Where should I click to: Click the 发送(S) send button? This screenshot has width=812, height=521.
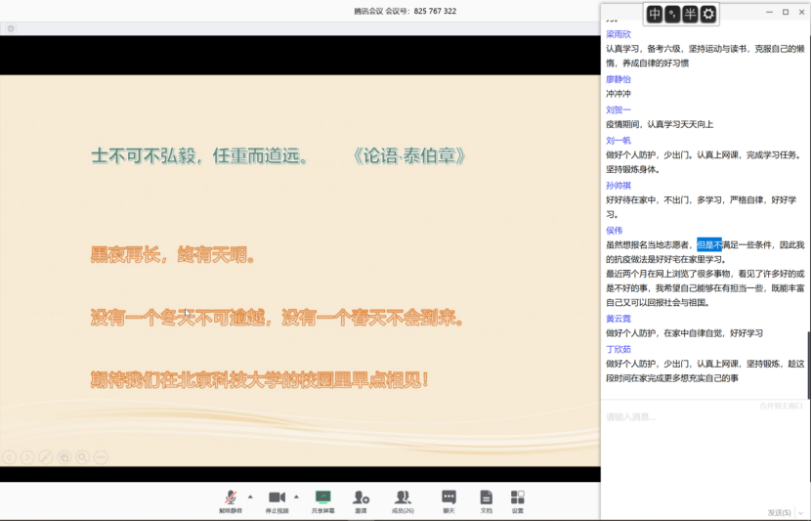coord(779,512)
